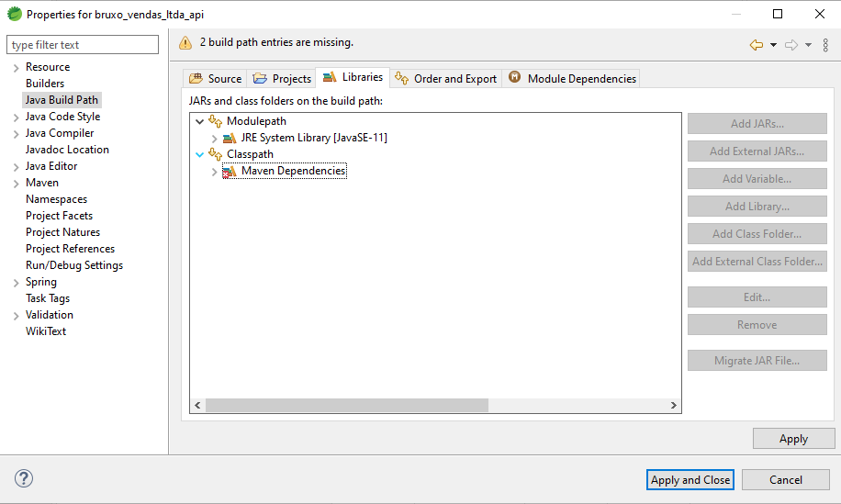Switch to the Source tab

pos(215,79)
